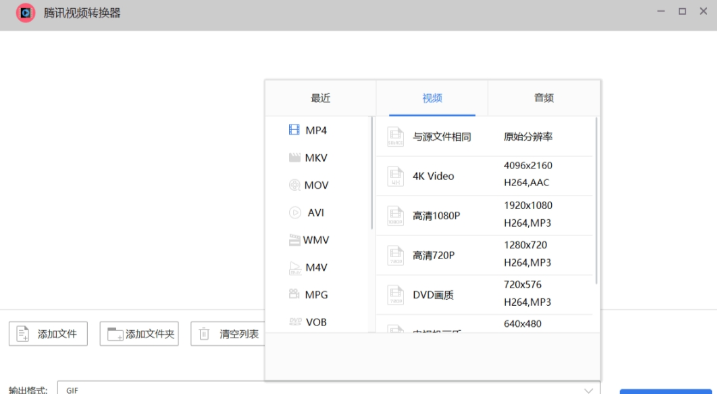Click the 清空列表 button label

click(x=239, y=334)
